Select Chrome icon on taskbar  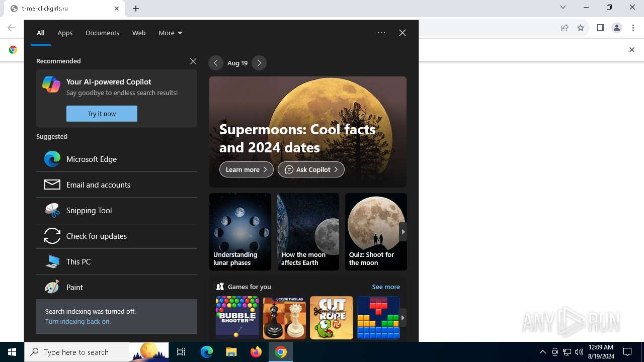(281, 352)
